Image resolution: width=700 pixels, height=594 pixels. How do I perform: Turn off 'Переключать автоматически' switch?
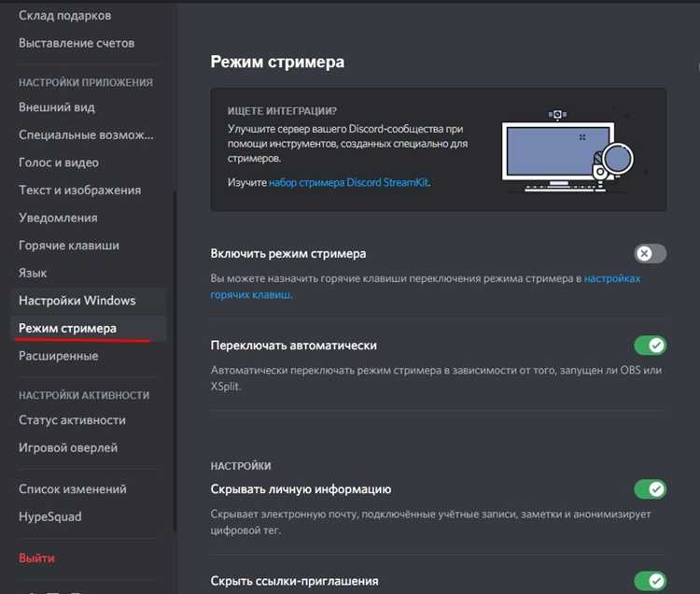650,346
